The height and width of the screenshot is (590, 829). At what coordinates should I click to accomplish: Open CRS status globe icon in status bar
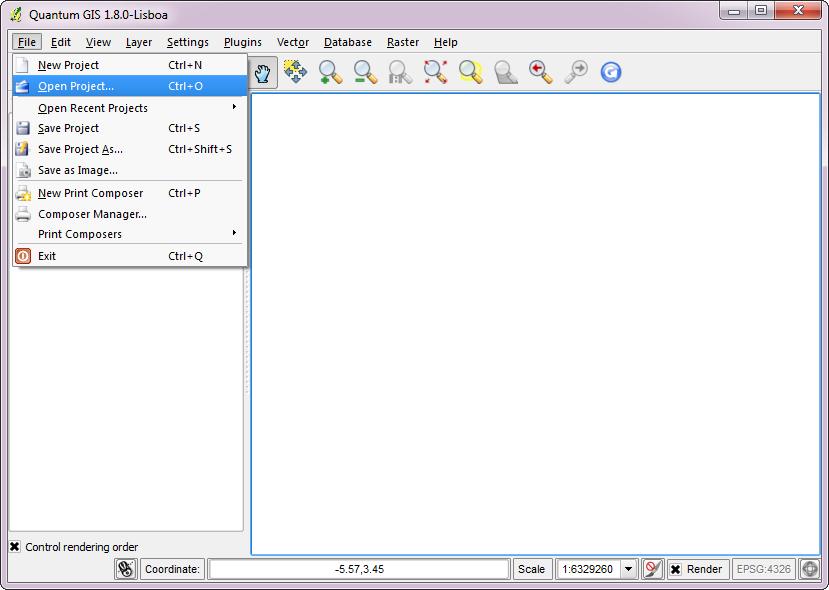coord(810,569)
